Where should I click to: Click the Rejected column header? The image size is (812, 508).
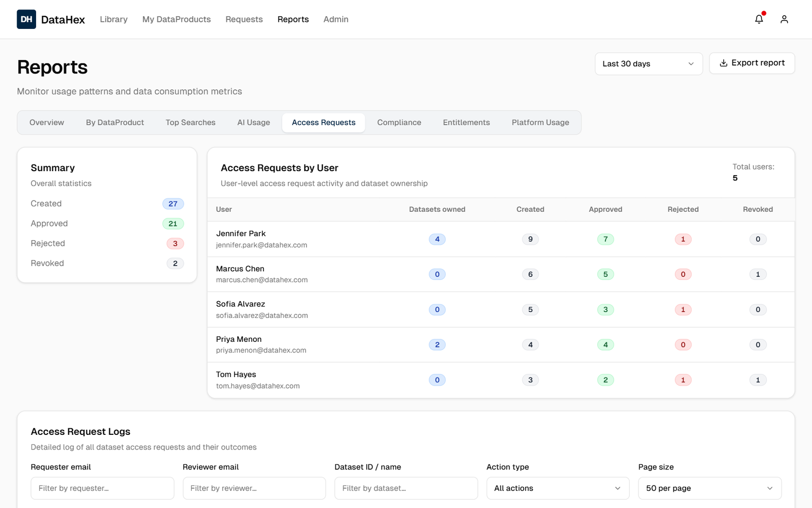click(x=683, y=209)
